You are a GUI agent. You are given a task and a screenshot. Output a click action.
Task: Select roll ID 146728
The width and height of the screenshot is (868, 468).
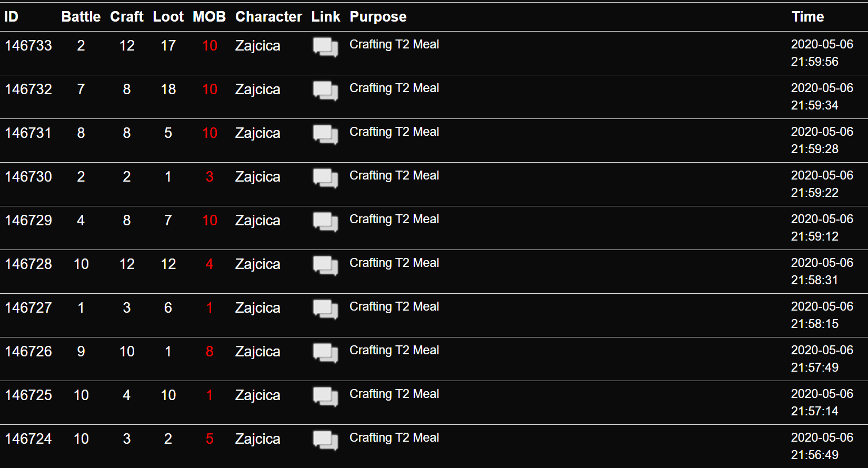[28, 264]
